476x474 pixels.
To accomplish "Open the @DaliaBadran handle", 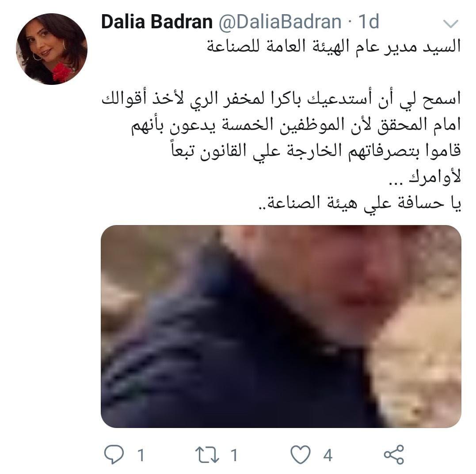I will click(280, 22).
